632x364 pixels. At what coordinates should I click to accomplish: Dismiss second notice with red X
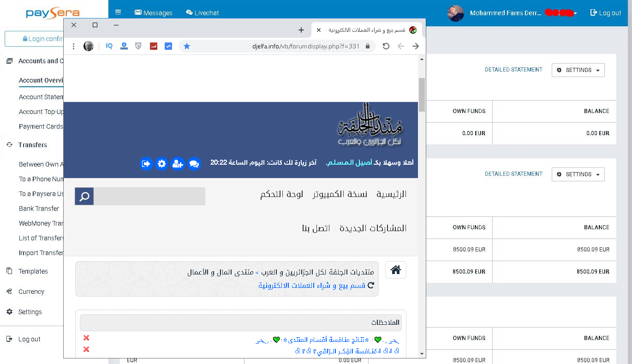point(86,349)
